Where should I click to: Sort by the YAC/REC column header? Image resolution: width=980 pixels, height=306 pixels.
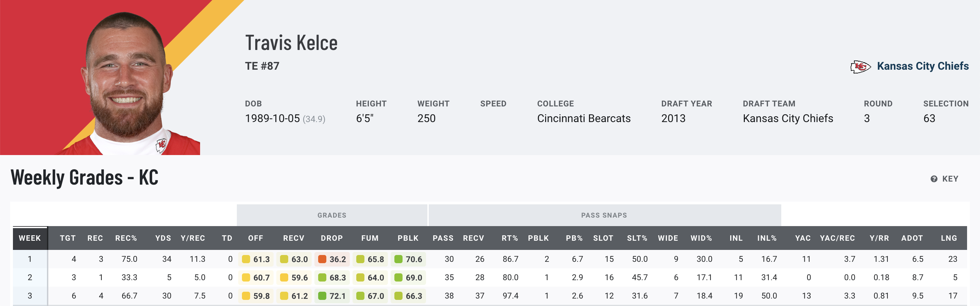pyautogui.click(x=837, y=238)
